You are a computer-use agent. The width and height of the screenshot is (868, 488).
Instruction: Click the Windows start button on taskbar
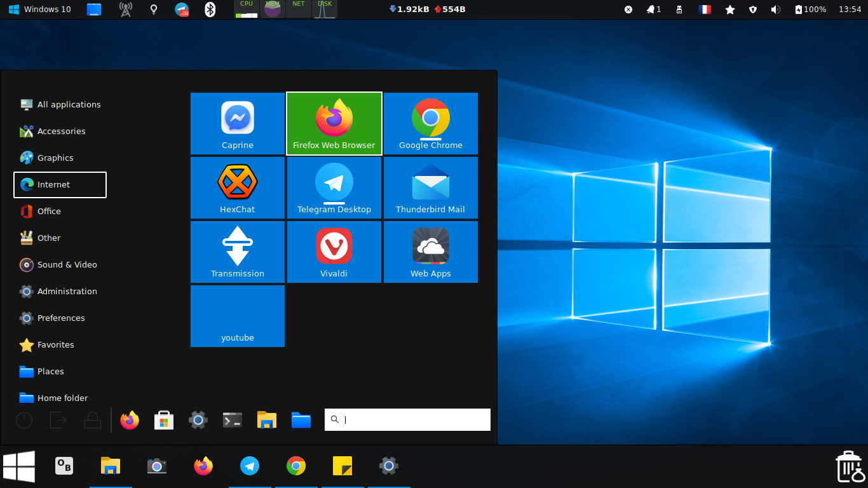click(x=19, y=466)
